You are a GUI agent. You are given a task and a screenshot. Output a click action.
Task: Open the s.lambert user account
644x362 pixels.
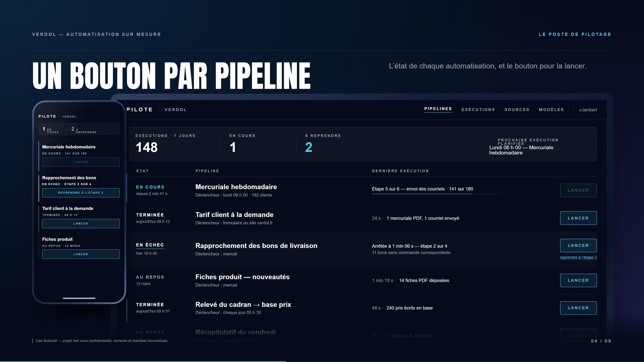(588, 110)
